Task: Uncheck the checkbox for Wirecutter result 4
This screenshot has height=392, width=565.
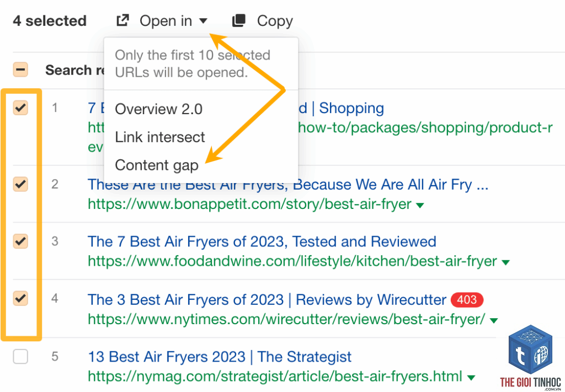Action: [20, 298]
